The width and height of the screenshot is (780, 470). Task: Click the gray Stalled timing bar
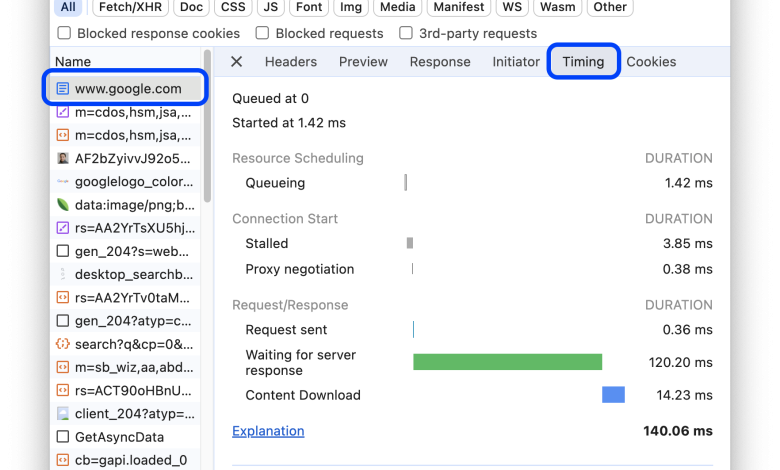410,243
